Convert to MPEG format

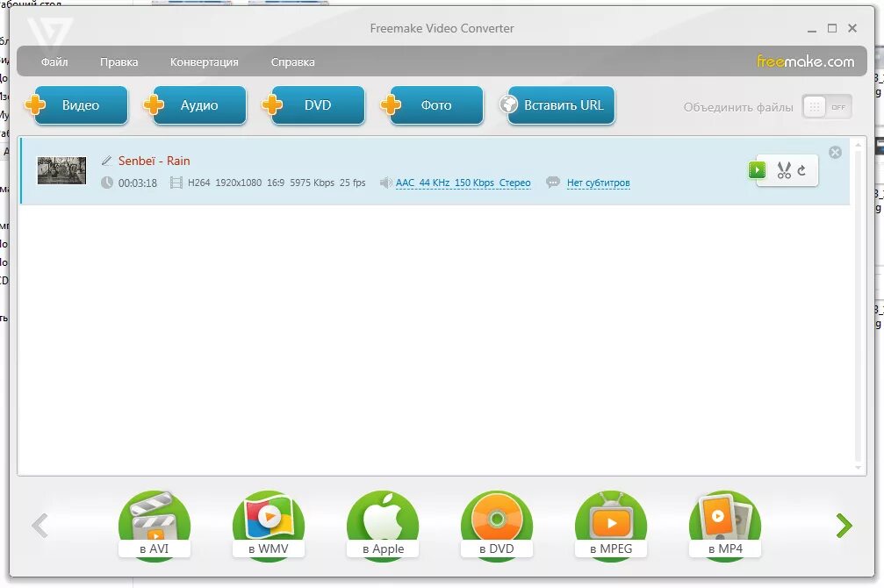click(611, 526)
